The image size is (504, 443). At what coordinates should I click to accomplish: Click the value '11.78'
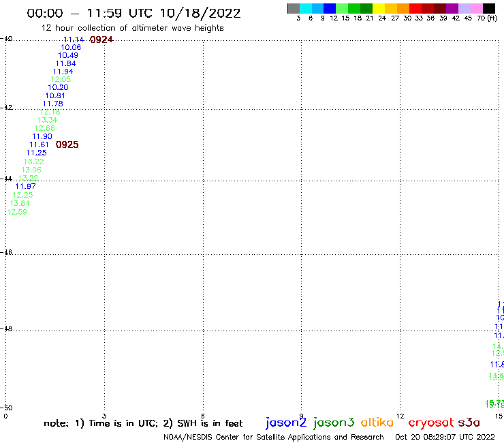pos(53,104)
